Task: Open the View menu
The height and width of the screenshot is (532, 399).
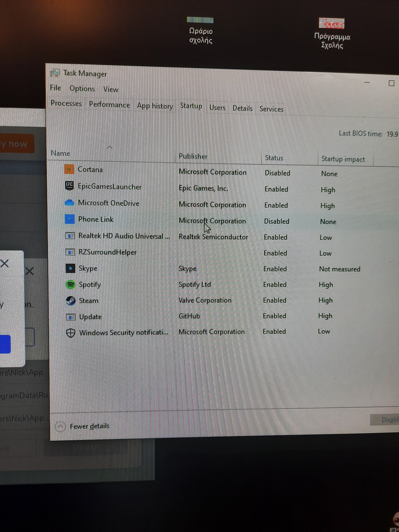Action: [x=111, y=90]
